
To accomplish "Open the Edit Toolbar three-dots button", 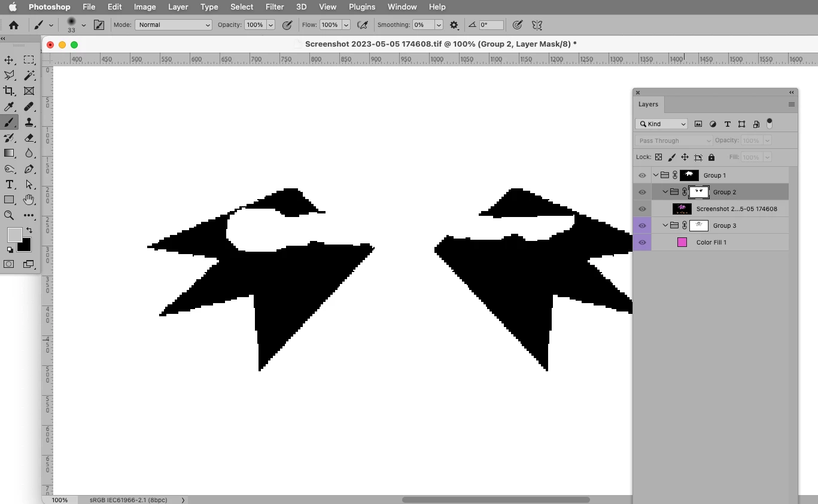I will click(29, 215).
